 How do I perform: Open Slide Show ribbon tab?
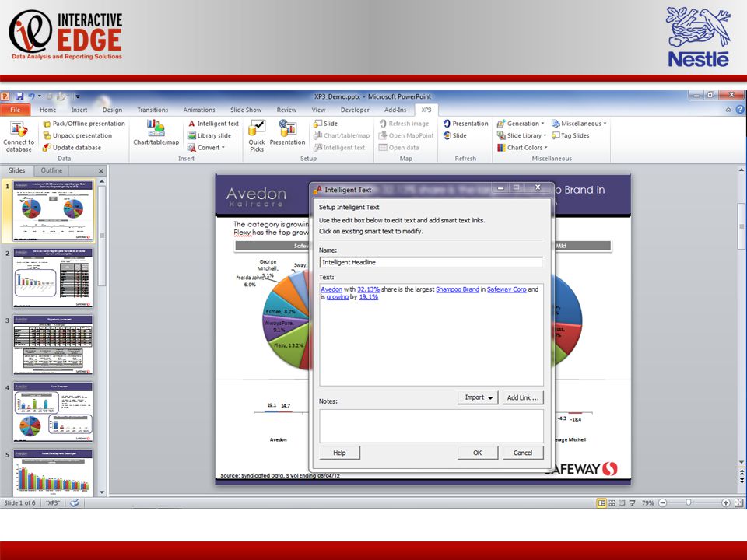246,110
